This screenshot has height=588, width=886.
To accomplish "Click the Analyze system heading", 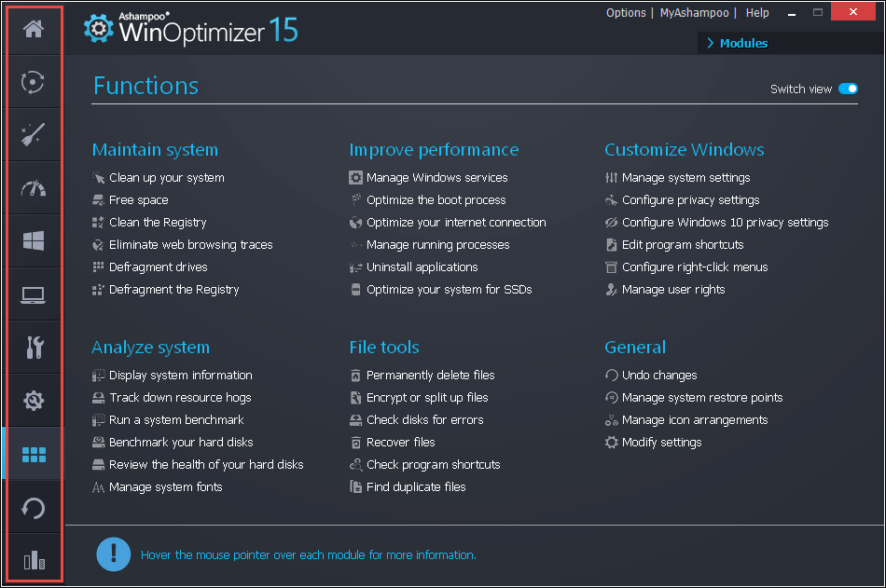I will [151, 347].
